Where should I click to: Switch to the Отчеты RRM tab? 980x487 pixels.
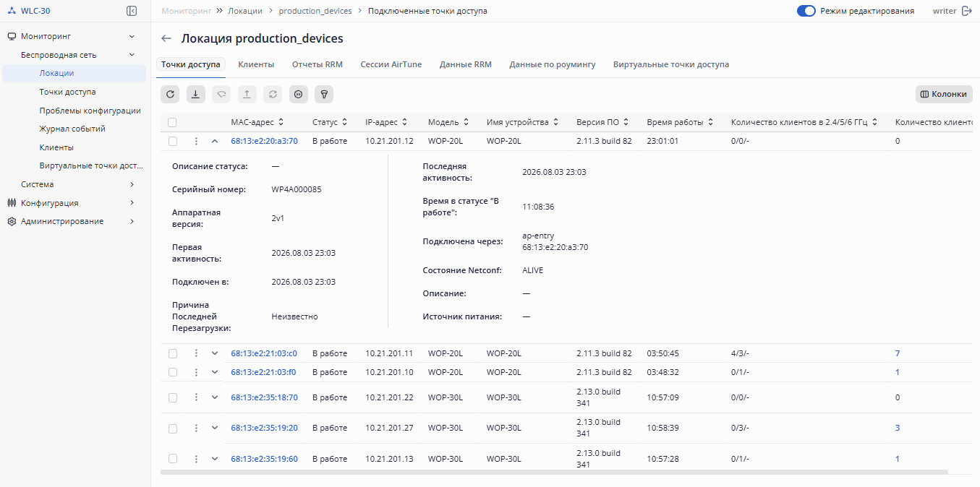point(318,64)
